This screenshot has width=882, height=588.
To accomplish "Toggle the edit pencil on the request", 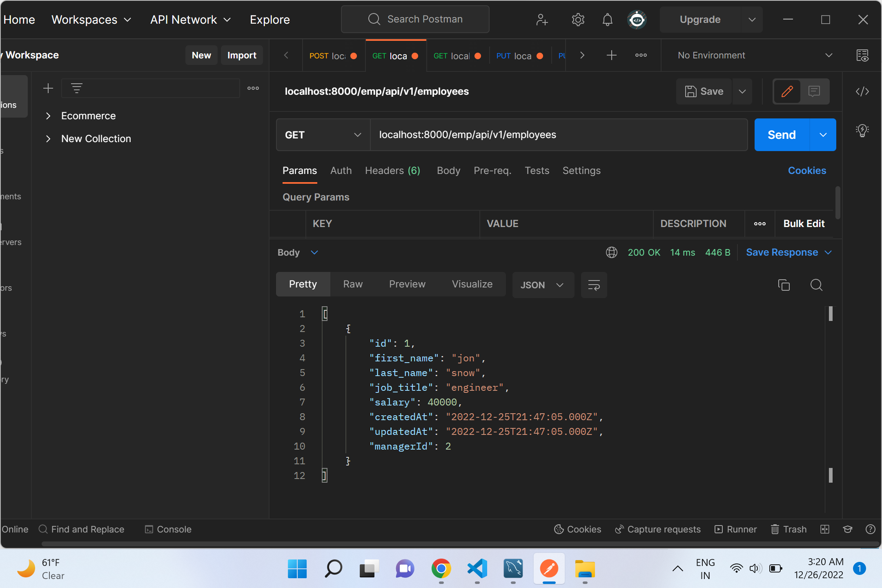I will [x=787, y=91].
